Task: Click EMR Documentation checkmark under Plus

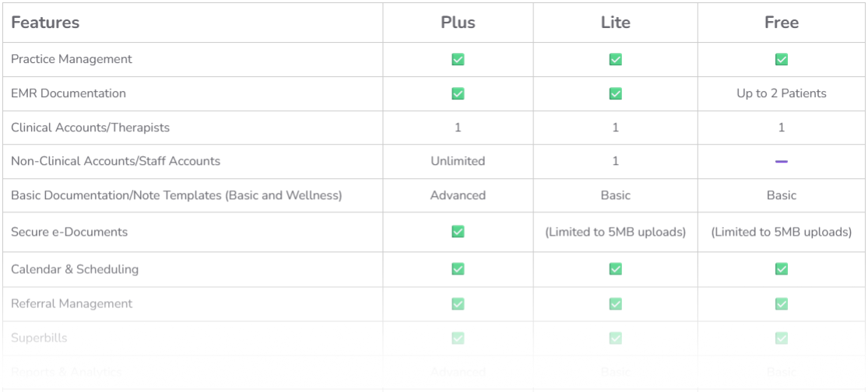Action: click(458, 93)
